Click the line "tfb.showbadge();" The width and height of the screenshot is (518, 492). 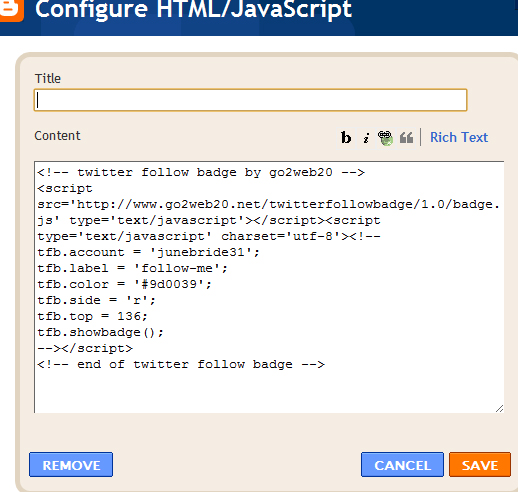pyautogui.click(x=100, y=332)
